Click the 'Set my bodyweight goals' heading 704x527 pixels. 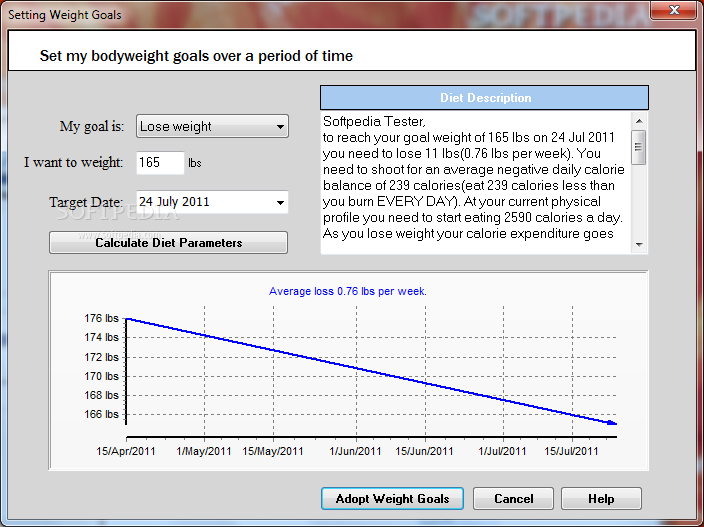click(x=196, y=56)
